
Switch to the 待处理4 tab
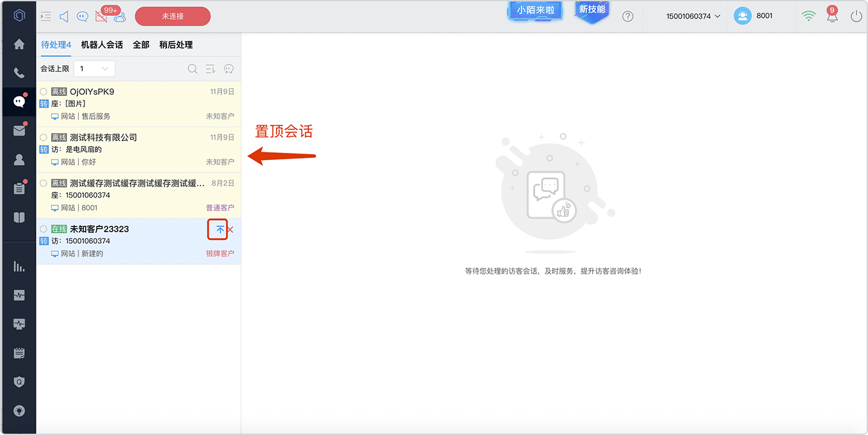[56, 45]
